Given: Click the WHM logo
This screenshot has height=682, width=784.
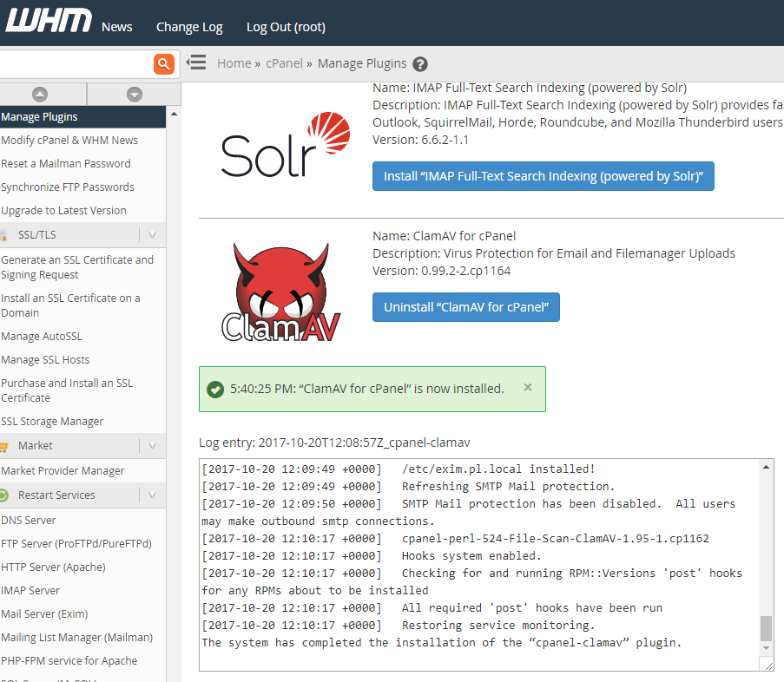Looking at the screenshot, I should (49, 21).
